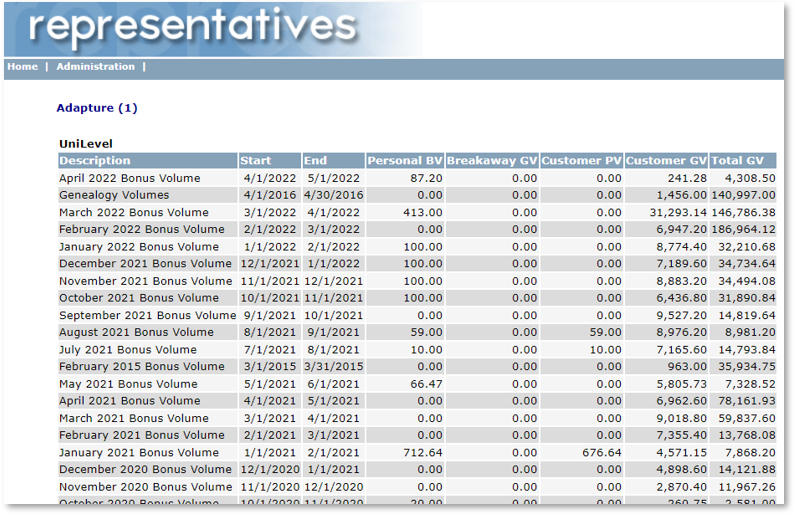Open the Administration menu item
Image resolution: width=797 pixels, height=517 pixels.
(x=95, y=67)
